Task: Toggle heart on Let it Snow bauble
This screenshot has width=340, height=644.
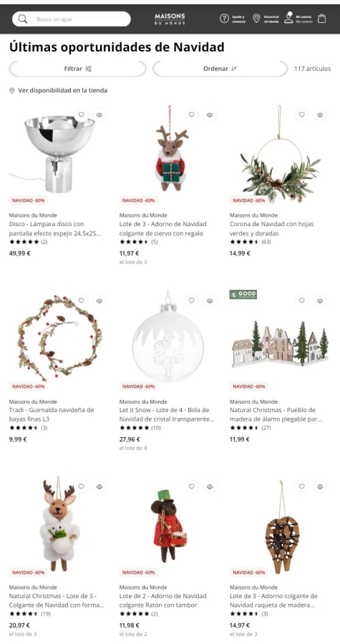Action: click(191, 301)
